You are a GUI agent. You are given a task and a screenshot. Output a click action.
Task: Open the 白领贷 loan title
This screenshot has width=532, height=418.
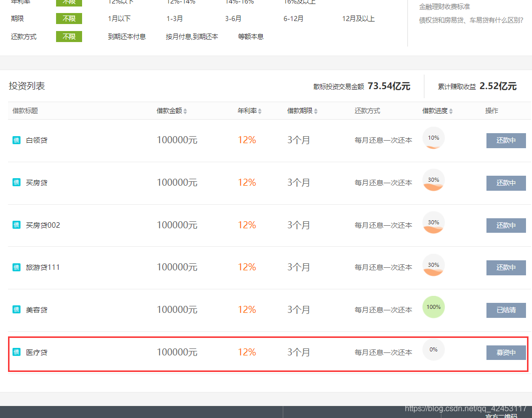(37, 140)
